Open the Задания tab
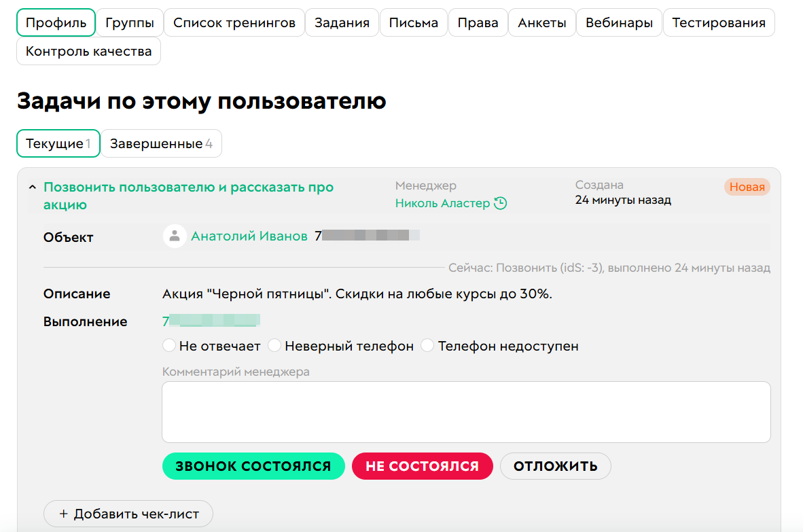 [x=342, y=22]
